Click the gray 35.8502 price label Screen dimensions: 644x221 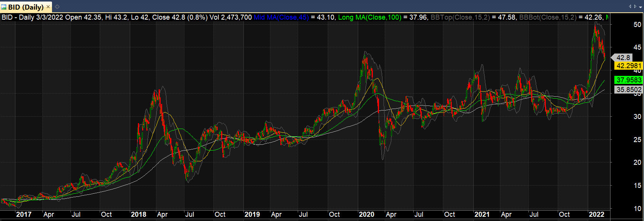[629, 90]
